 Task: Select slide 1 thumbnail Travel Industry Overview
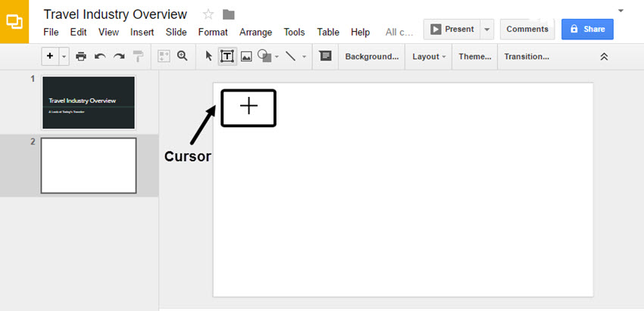click(89, 103)
